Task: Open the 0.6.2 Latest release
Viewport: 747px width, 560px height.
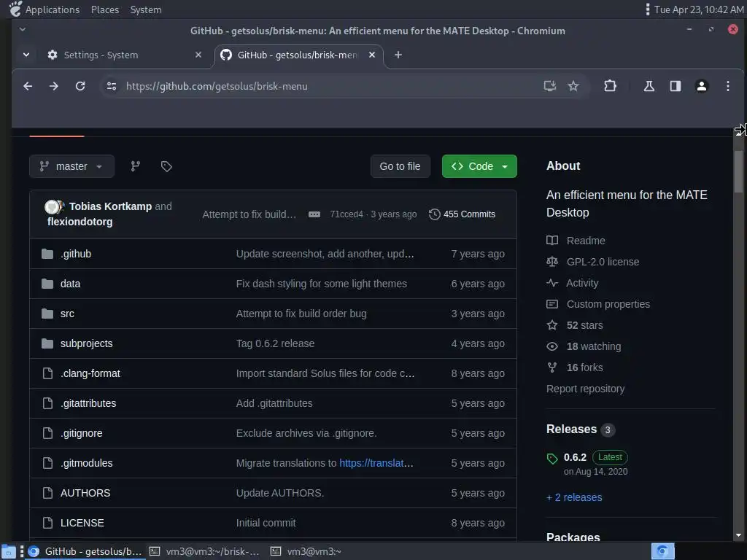Action: (575, 457)
